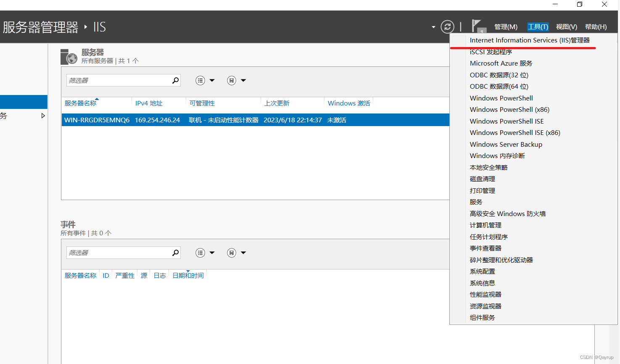
Task: Click IP address 169.254.246.24 cell
Action: (x=157, y=120)
